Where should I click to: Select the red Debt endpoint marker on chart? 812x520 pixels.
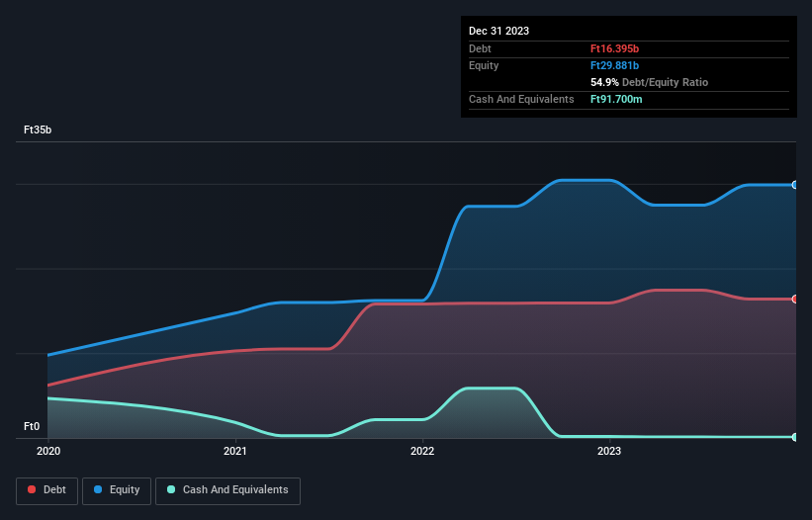pyautogui.click(x=795, y=300)
